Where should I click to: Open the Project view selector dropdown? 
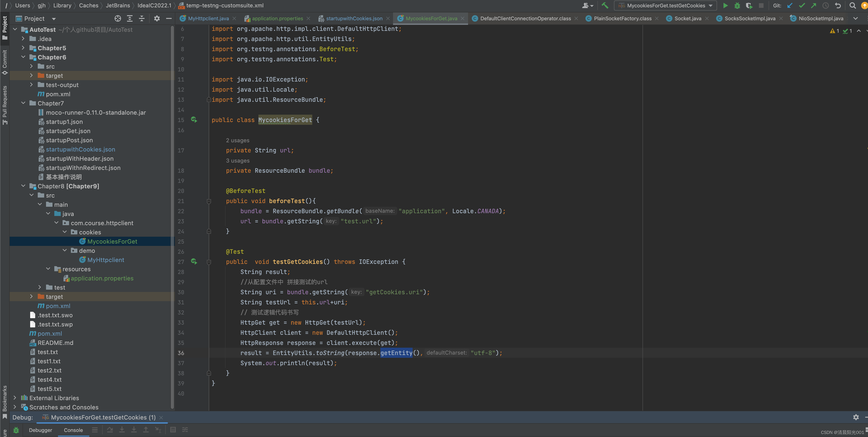pos(54,19)
